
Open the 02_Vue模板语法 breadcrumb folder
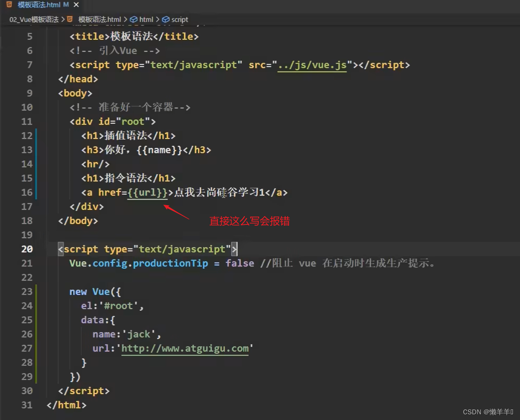[34, 20]
